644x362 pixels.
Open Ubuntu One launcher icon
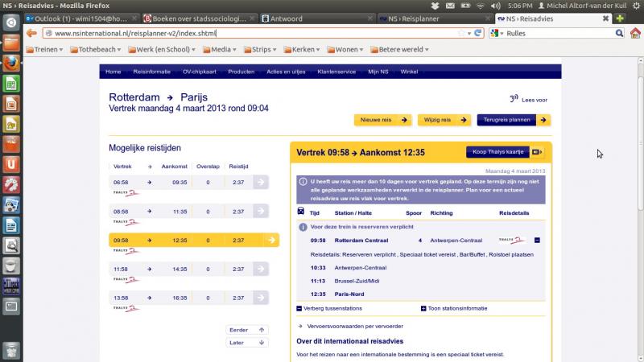coord(11,165)
